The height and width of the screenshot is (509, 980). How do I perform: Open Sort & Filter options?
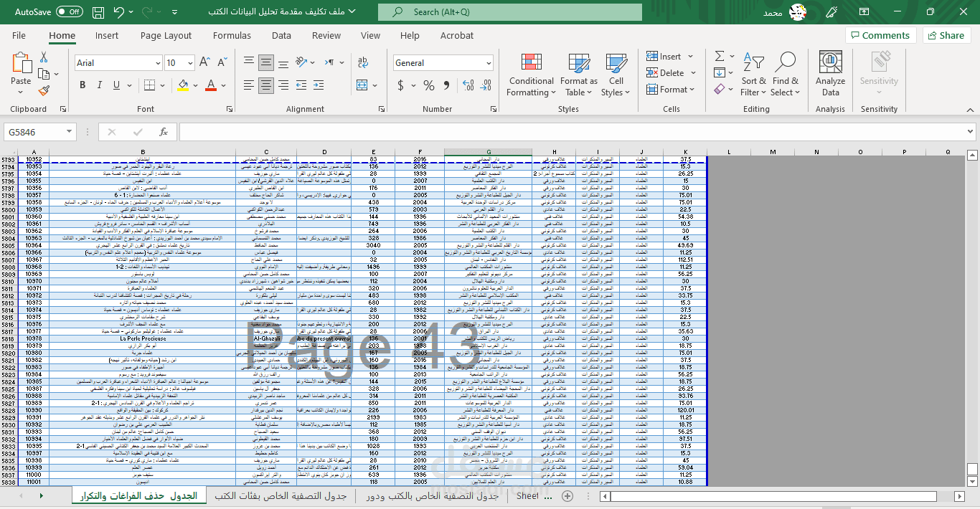tap(753, 75)
